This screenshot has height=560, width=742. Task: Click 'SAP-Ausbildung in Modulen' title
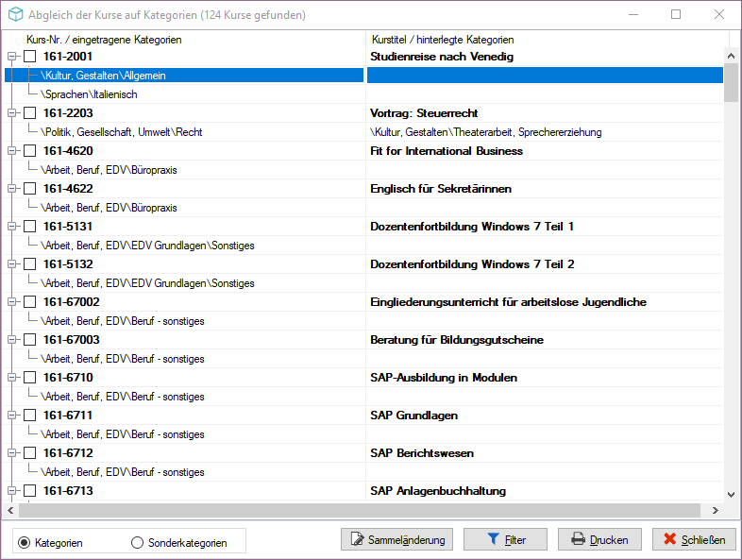pos(444,378)
